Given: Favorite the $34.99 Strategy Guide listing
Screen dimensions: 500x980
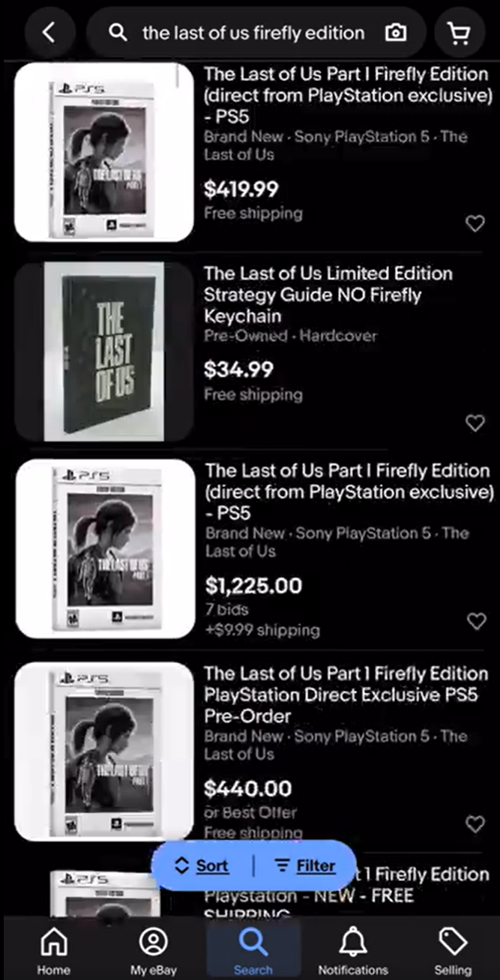Looking at the screenshot, I should pos(475,423).
